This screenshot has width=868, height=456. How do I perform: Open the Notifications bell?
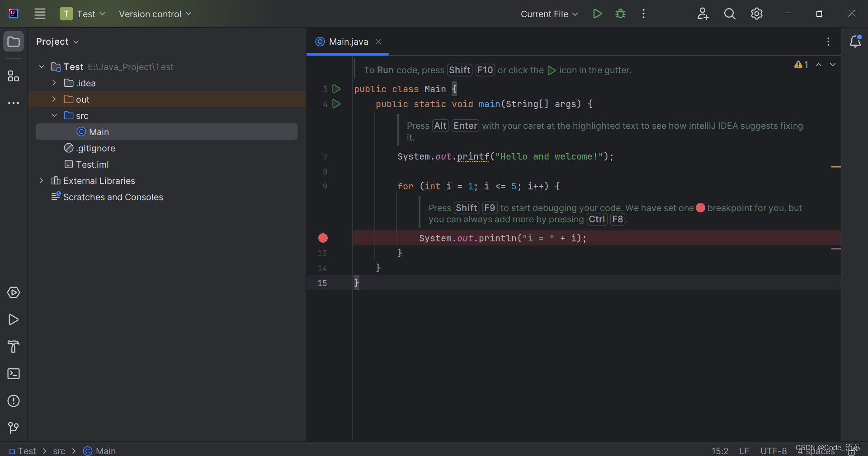click(855, 42)
